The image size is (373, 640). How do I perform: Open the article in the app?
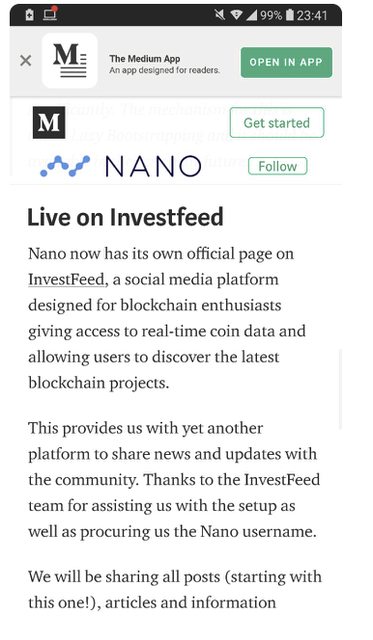(286, 62)
